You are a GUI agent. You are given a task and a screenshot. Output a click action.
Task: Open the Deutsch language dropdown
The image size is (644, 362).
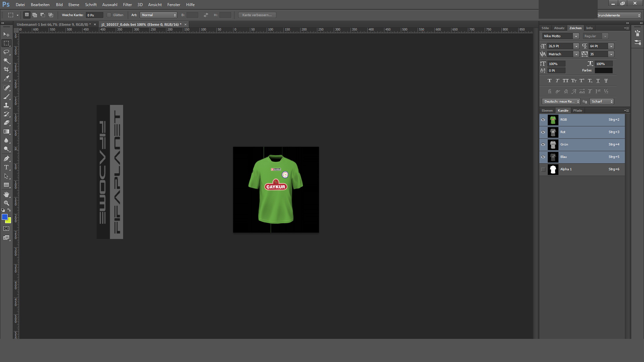(561, 102)
